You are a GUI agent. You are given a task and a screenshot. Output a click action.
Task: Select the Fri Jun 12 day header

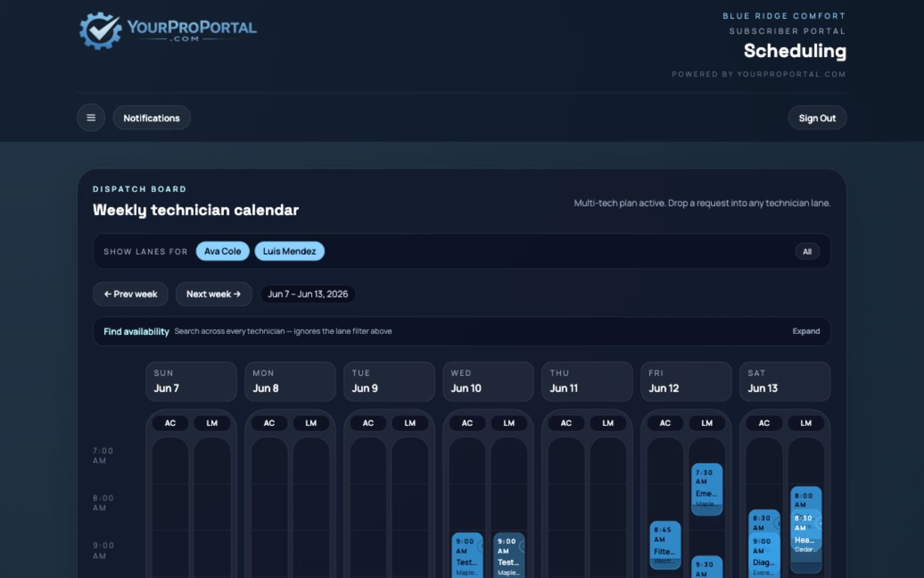[x=686, y=381]
